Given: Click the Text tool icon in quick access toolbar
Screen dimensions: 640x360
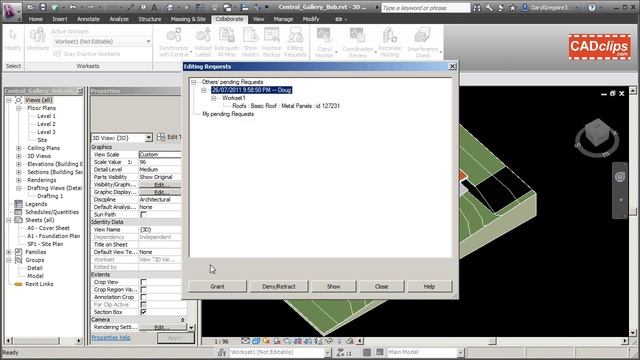Looking at the screenshot, I should 154,7.
